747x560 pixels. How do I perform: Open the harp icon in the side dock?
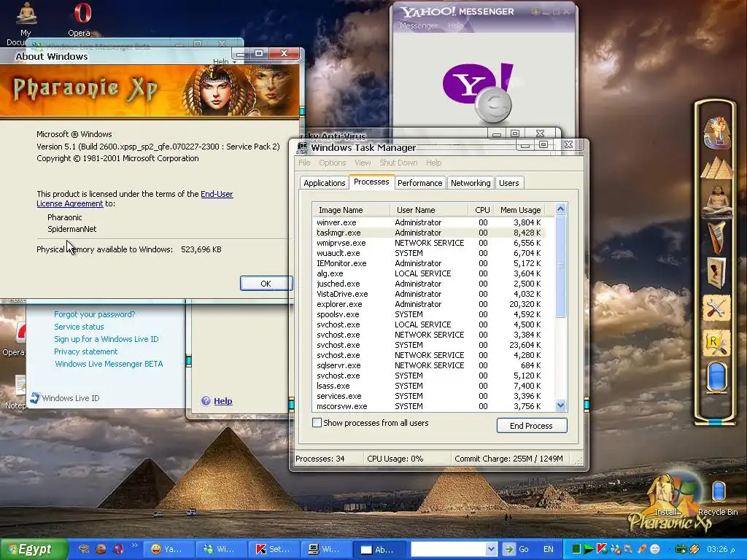click(718, 237)
